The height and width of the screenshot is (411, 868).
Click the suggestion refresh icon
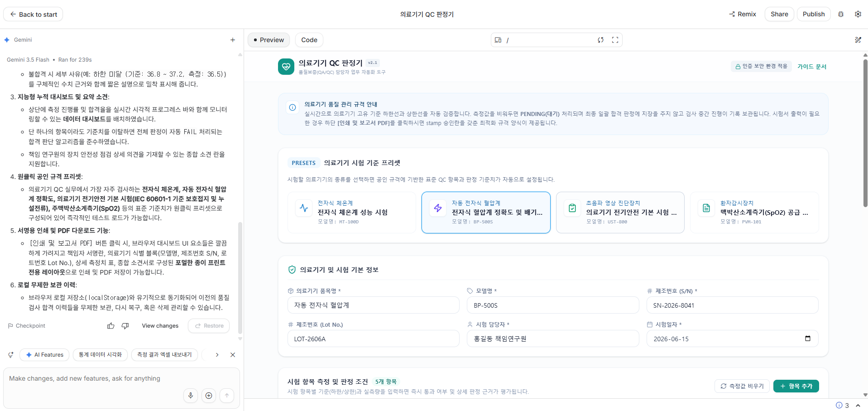[x=11, y=355]
